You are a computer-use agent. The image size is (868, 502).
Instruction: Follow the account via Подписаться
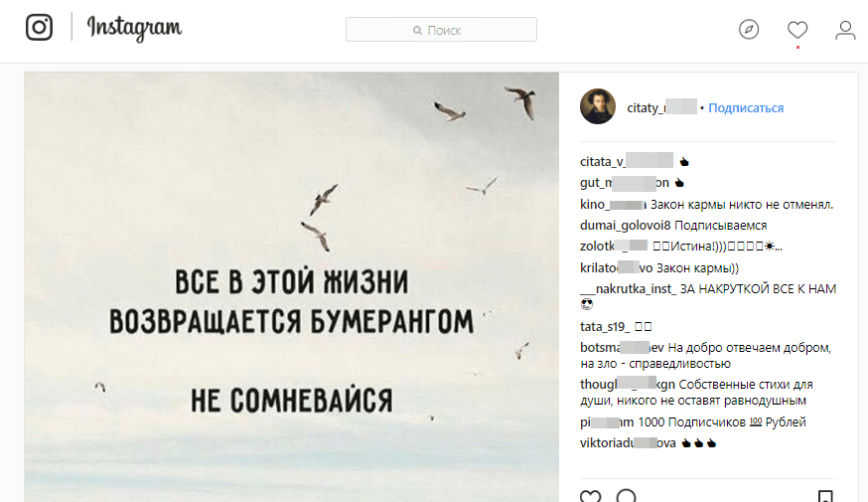pyautogui.click(x=746, y=108)
